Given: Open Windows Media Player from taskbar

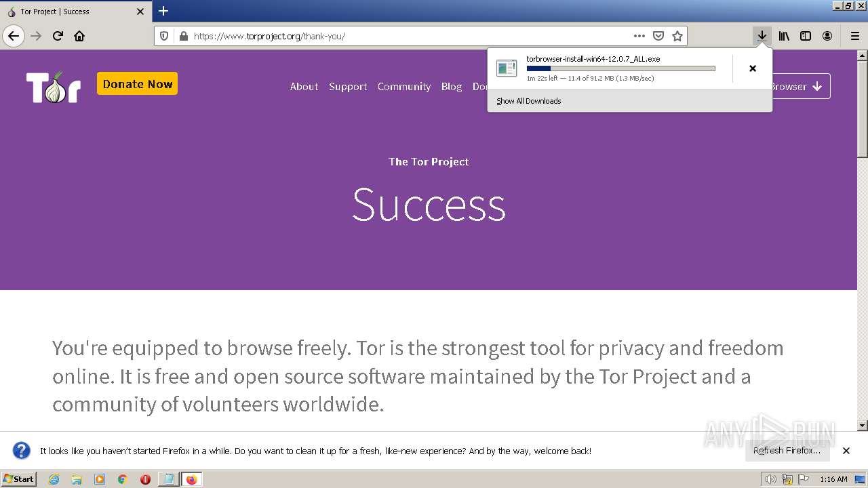Looking at the screenshot, I should click(x=100, y=479).
